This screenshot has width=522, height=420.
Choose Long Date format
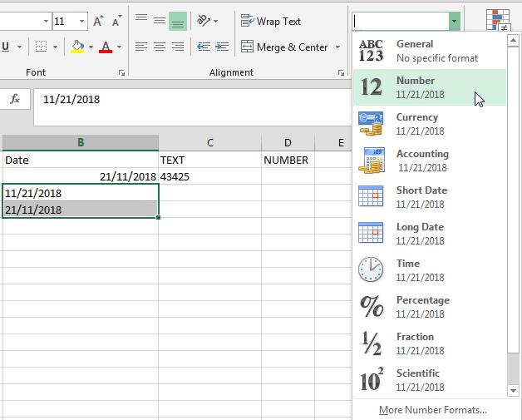430,234
